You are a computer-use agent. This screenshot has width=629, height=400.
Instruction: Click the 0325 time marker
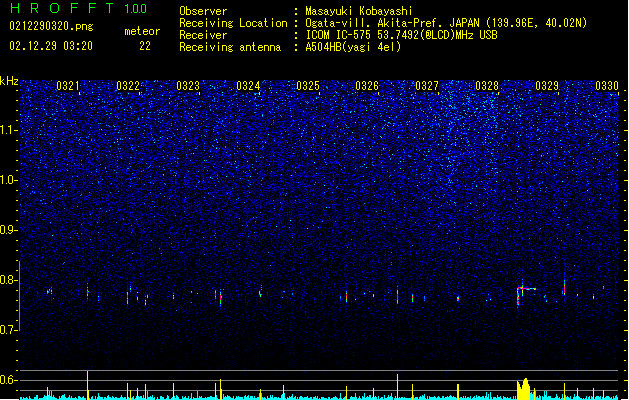pos(308,86)
